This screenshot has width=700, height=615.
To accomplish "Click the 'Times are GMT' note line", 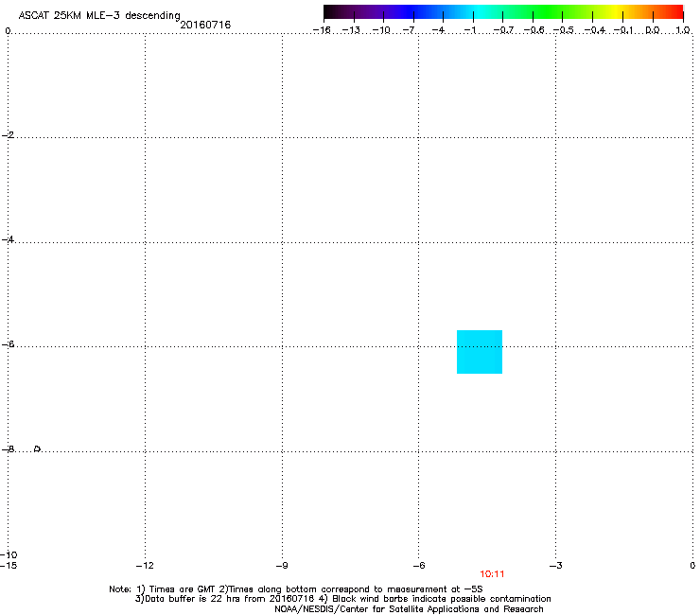I will coord(296,589).
